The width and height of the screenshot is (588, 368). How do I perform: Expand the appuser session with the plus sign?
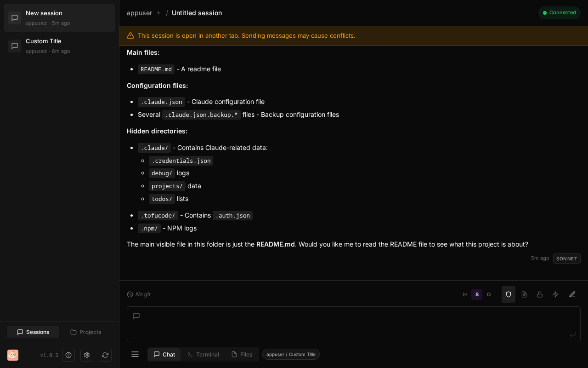(158, 13)
